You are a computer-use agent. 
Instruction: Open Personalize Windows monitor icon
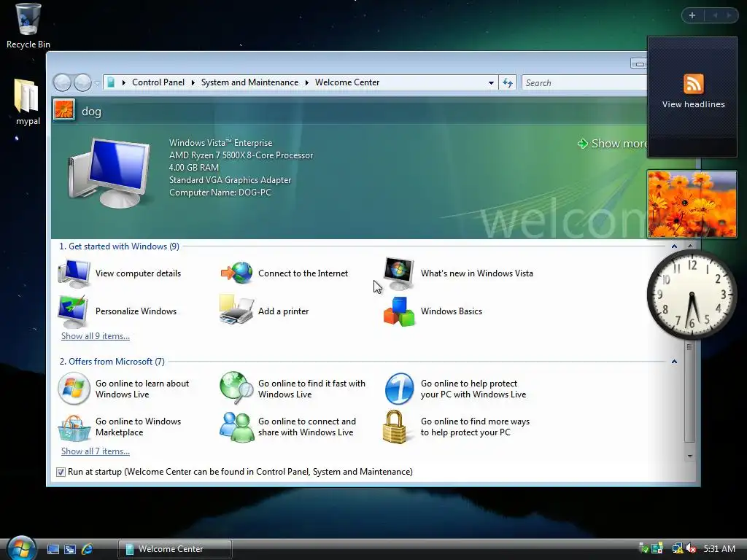[73, 311]
